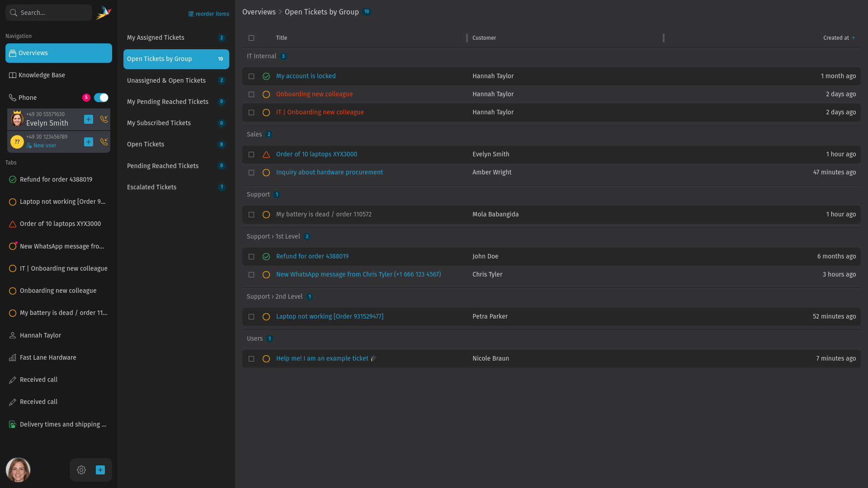
Task: Toggle the Phone switch
Action: coord(101,98)
